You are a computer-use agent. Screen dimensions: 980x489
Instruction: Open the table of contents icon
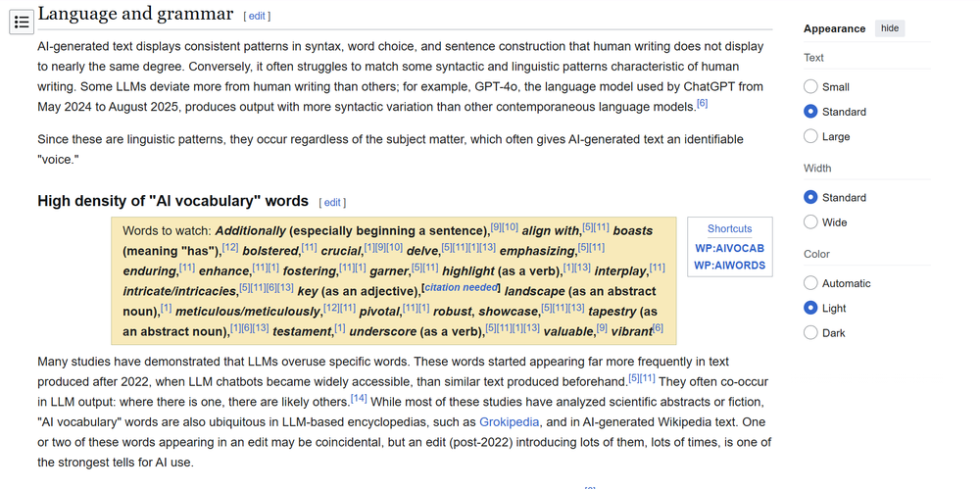click(22, 23)
